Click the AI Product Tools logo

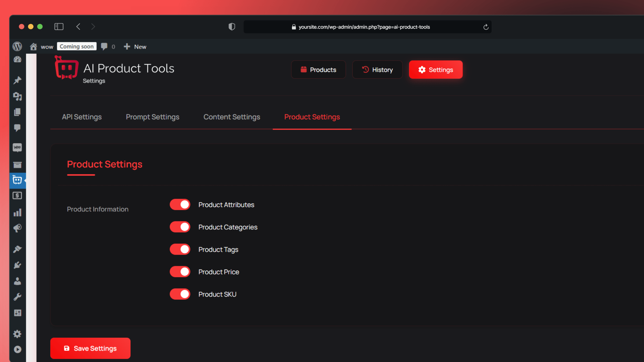[66, 67]
